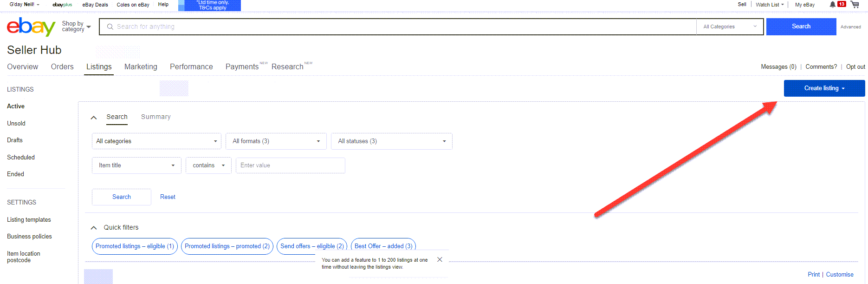This screenshot has width=868, height=284.
Task: Click the Search button under filters
Action: (x=122, y=197)
